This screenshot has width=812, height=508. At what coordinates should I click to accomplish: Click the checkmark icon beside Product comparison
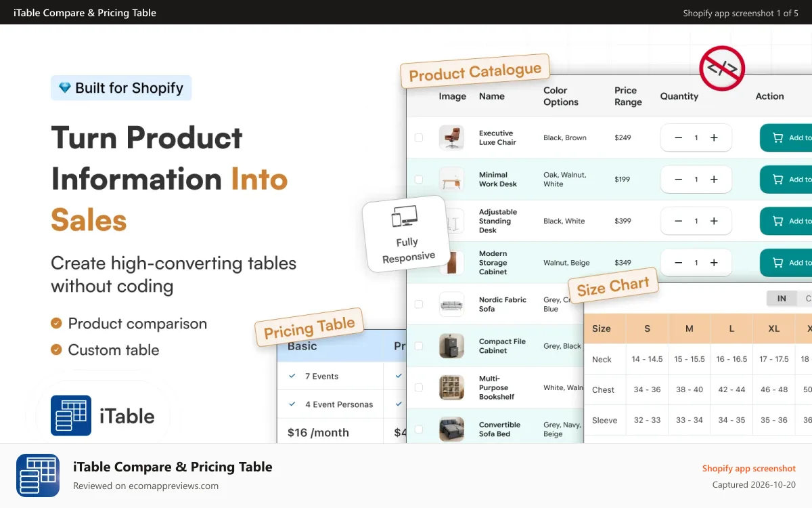point(56,323)
